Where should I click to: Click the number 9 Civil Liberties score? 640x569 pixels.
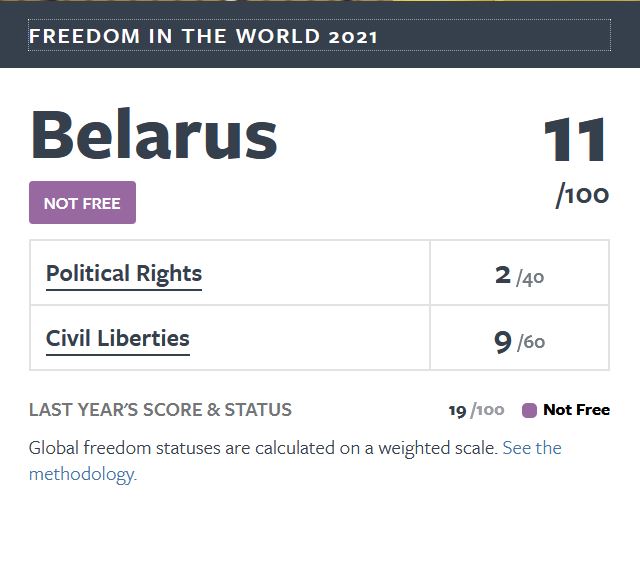pos(503,341)
